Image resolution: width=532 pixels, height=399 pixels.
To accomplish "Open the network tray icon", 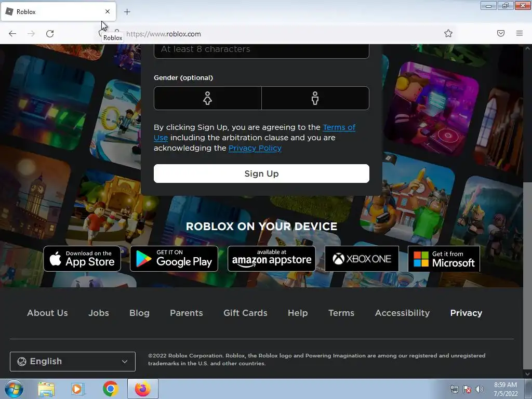I will [x=454, y=389].
